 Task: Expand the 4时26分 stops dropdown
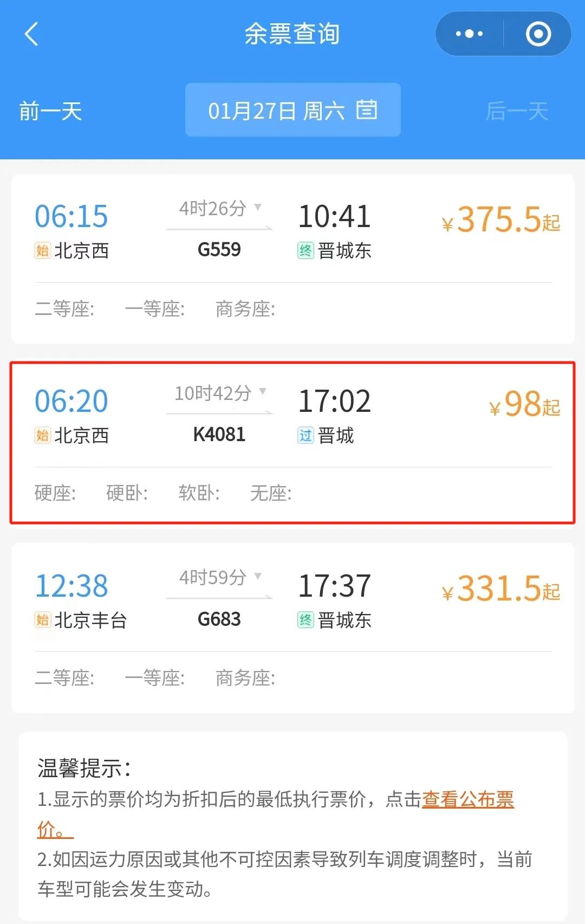(x=258, y=207)
